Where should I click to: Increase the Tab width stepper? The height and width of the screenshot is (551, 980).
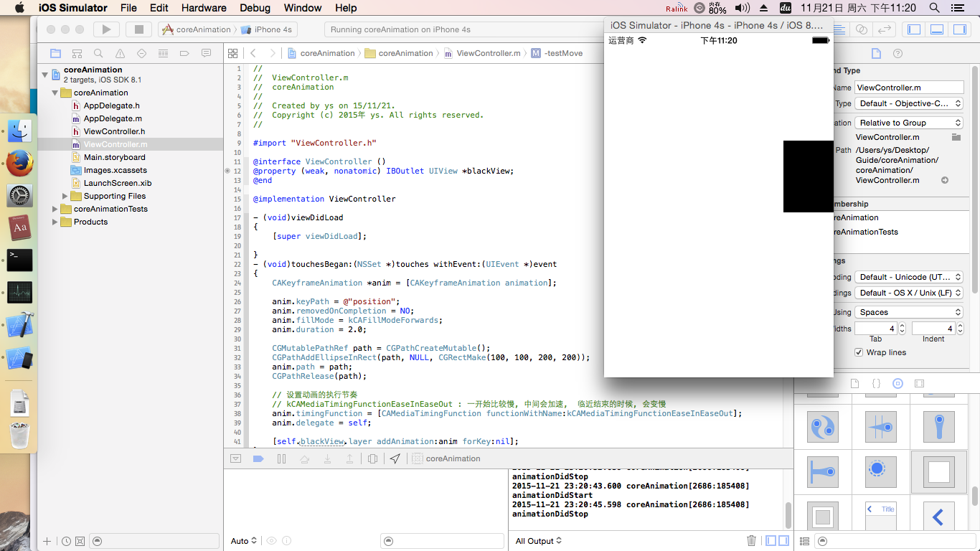[901, 326]
